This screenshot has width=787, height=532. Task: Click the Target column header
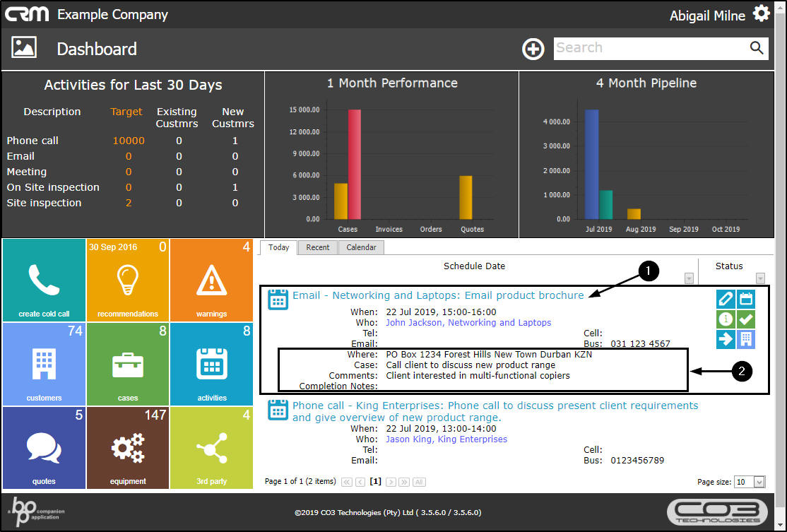(x=126, y=112)
